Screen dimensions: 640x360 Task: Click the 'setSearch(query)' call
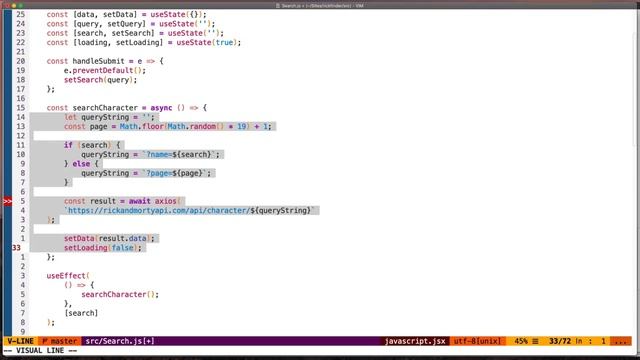(100, 80)
